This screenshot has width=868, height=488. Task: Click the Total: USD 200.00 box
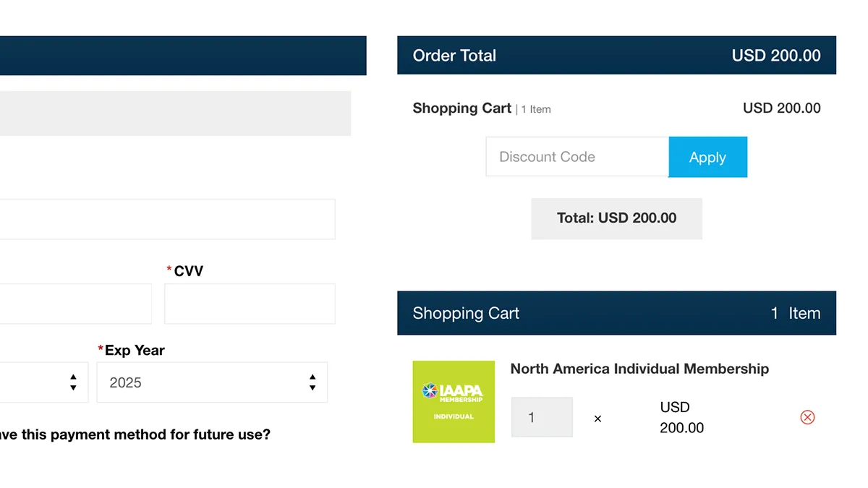pos(616,218)
